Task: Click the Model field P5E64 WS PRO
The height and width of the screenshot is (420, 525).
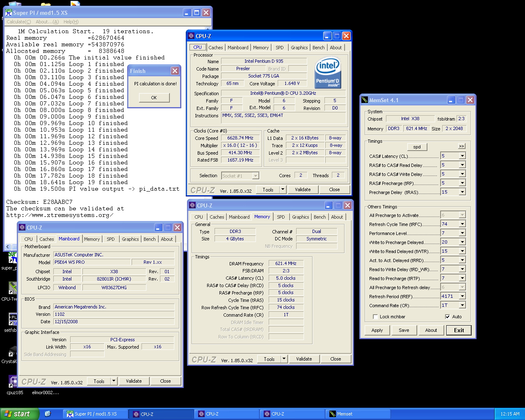Action: tap(92, 262)
